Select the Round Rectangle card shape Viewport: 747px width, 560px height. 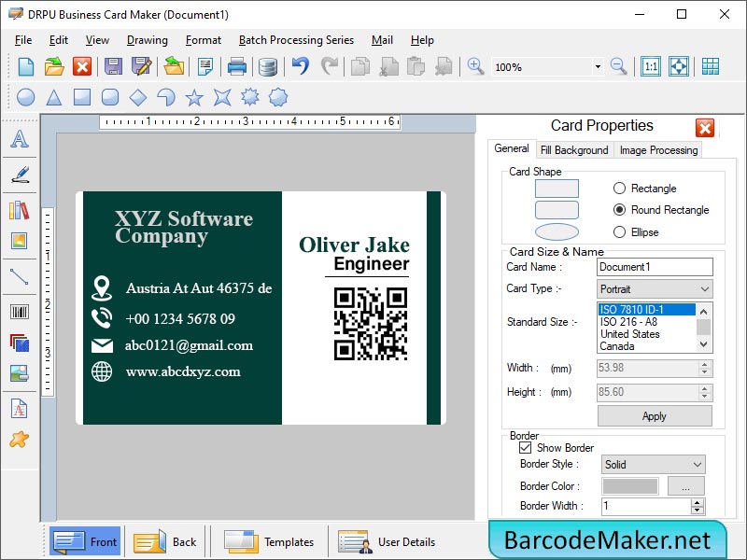coord(619,209)
